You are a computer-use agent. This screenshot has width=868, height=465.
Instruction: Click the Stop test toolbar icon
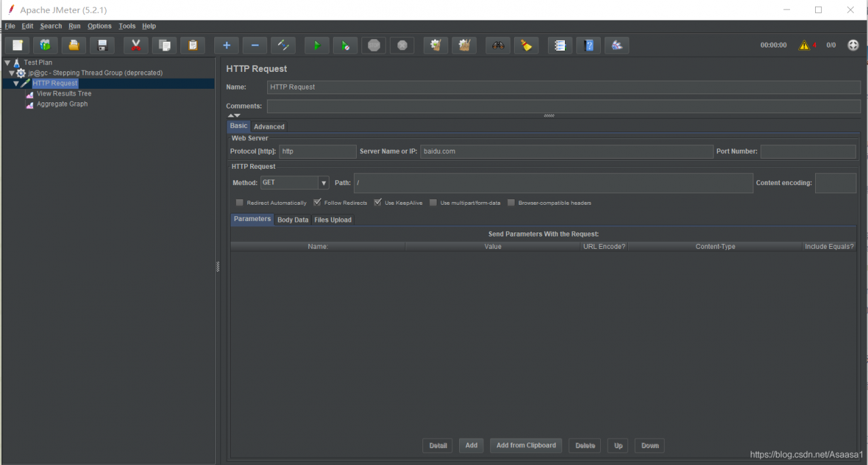[x=374, y=45]
